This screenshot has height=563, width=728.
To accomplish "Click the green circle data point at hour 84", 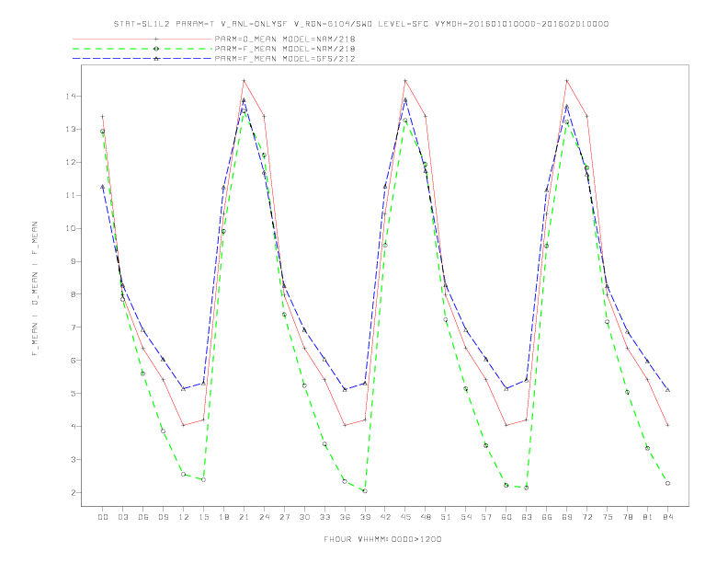I will (667, 483).
